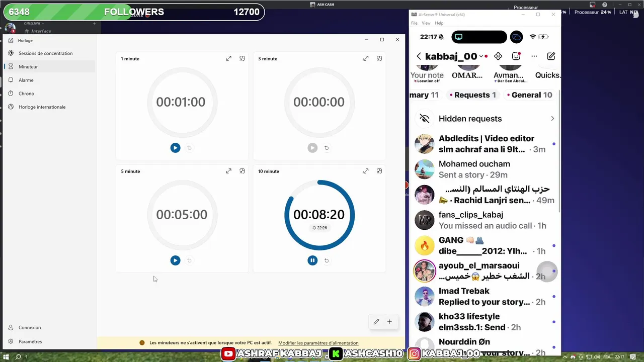Open the kho33 lifestyle chat
The width and height of the screenshot is (644, 362).
click(485, 322)
